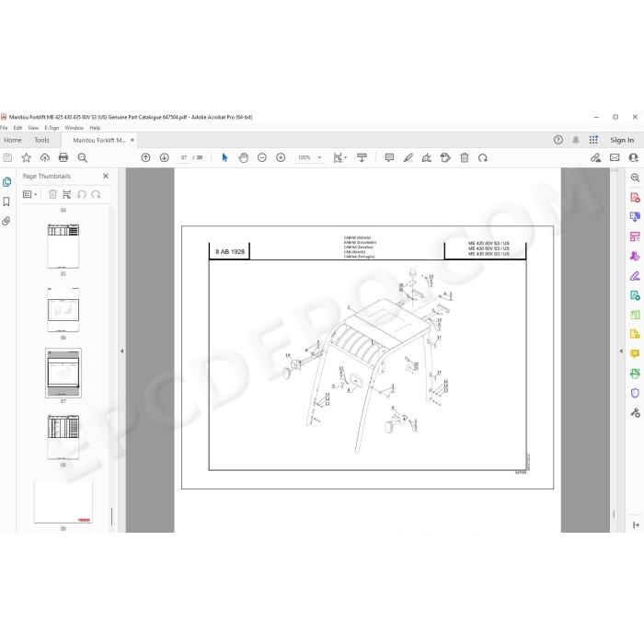Open the File menu
644x644 pixels.
[4, 128]
